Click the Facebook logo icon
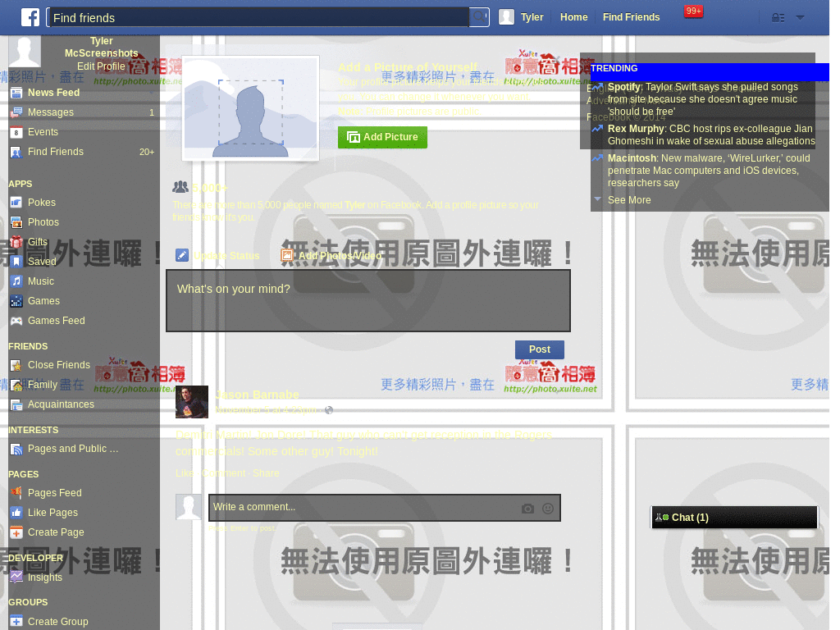This screenshot has height=630, width=840. pyautogui.click(x=30, y=17)
